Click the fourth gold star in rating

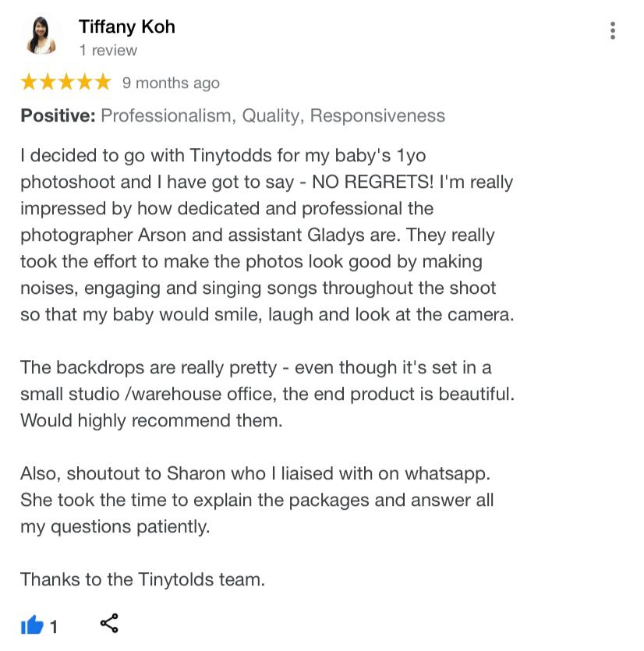pyautogui.click(x=85, y=82)
